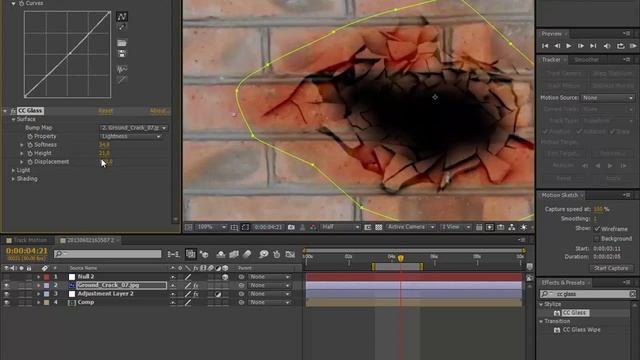Select the Tracker panel tab

click(551, 60)
